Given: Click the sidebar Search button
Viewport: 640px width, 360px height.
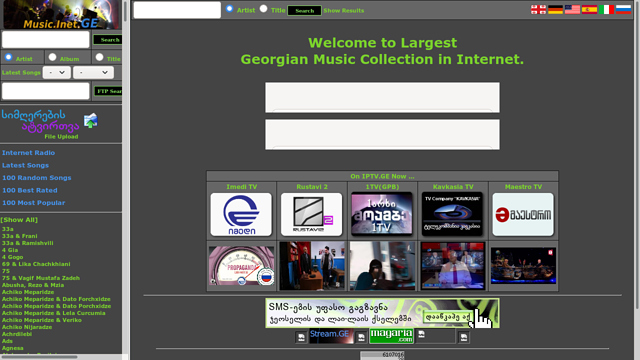Looking at the screenshot, I should click(x=108, y=40).
